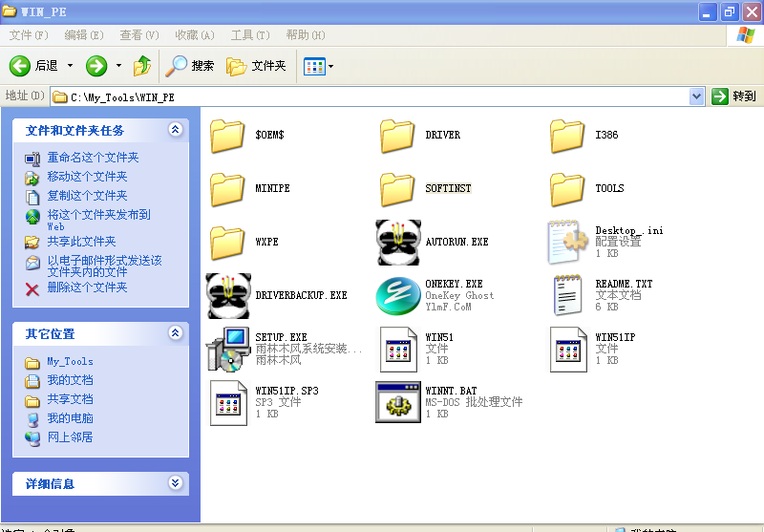
Task: Click 删除这个文件夹 link
Action: (87, 287)
